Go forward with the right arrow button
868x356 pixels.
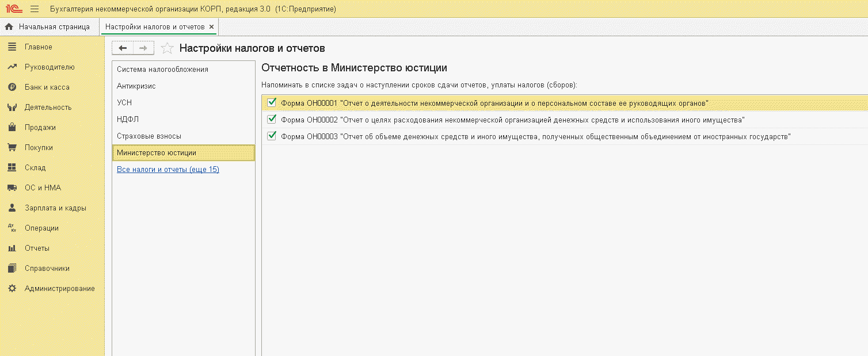(143, 48)
